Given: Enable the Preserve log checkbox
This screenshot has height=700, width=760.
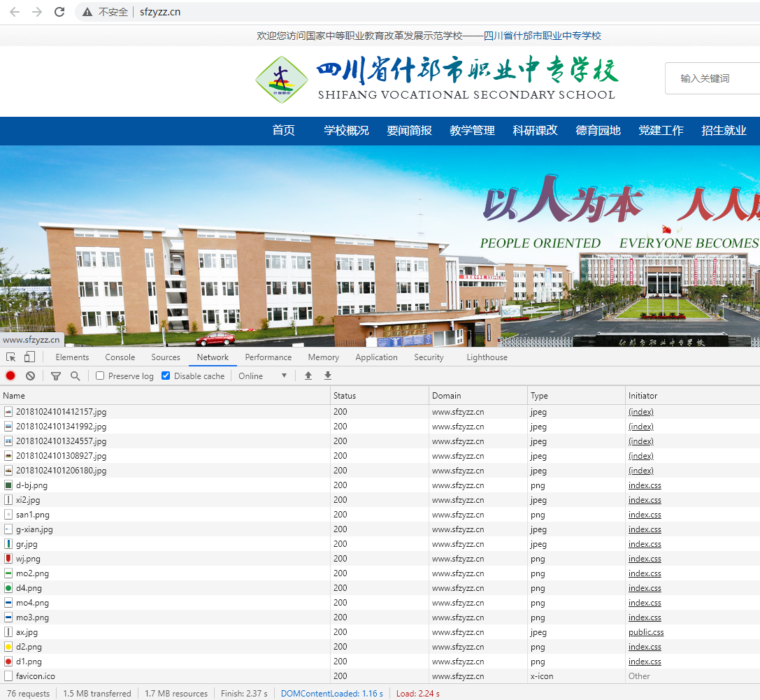Looking at the screenshot, I should [x=100, y=376].
